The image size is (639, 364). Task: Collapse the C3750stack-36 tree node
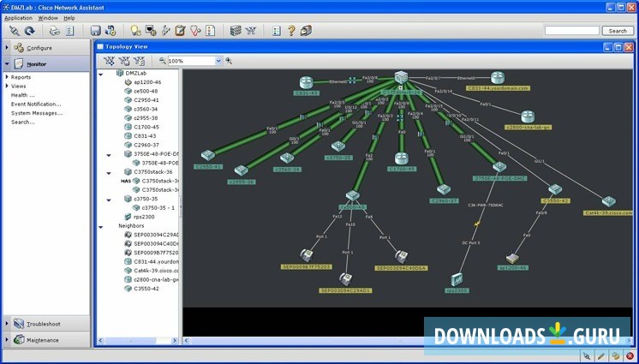pyautogui.click(x=109, y=173)
